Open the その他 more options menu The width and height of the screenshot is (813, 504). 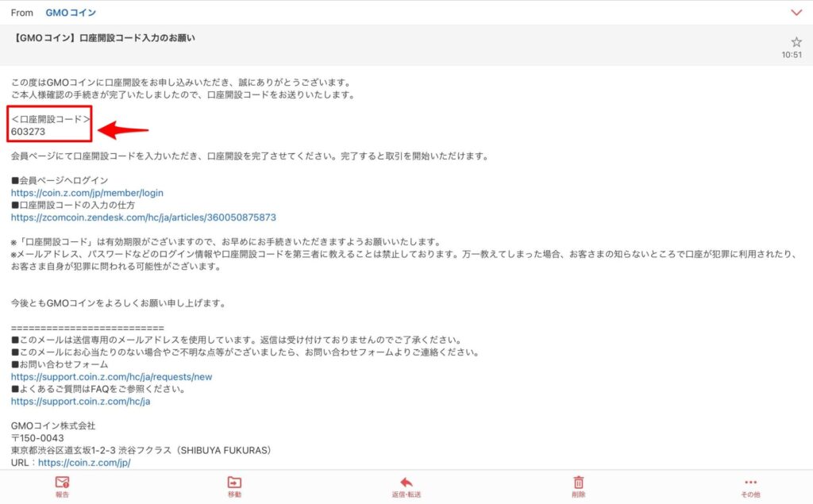tap(750, 488)
